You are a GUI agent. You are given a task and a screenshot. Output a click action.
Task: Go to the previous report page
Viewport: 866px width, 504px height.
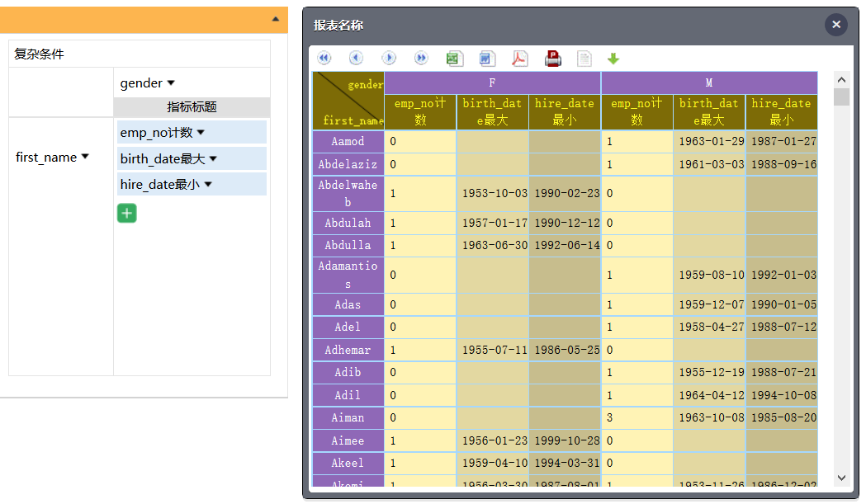click(356, 59)
